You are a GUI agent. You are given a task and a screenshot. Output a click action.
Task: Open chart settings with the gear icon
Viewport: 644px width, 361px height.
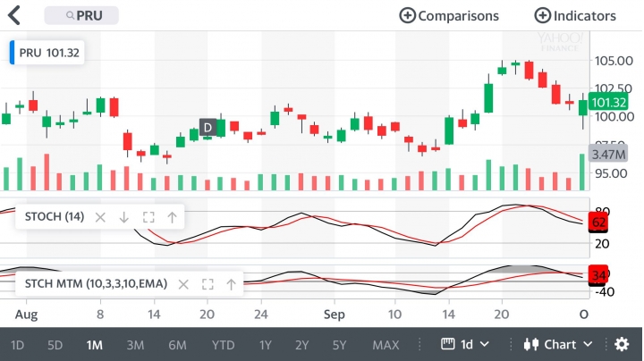[622, 344]
